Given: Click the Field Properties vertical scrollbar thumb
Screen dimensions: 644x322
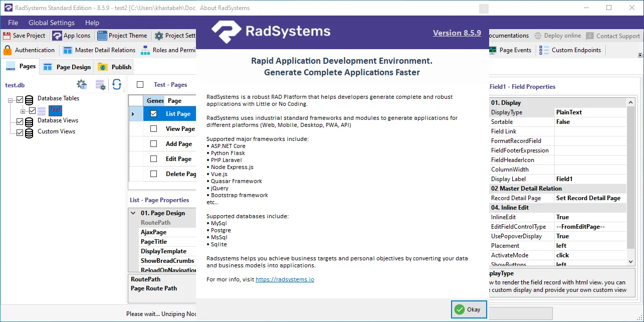Looking at the screenshot, I should click(x=630, y=178).
